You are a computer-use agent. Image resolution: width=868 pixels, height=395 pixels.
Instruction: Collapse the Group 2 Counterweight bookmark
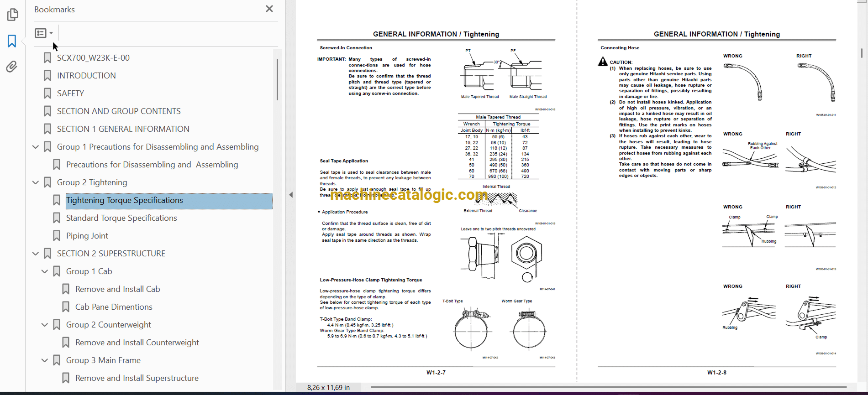[x=45, y=325]
